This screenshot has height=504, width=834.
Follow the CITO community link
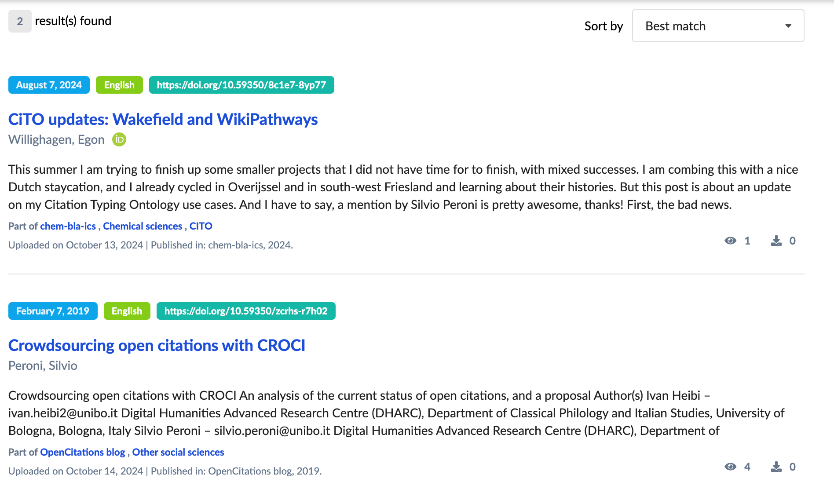pyautogui.click(x=201, y=226)
